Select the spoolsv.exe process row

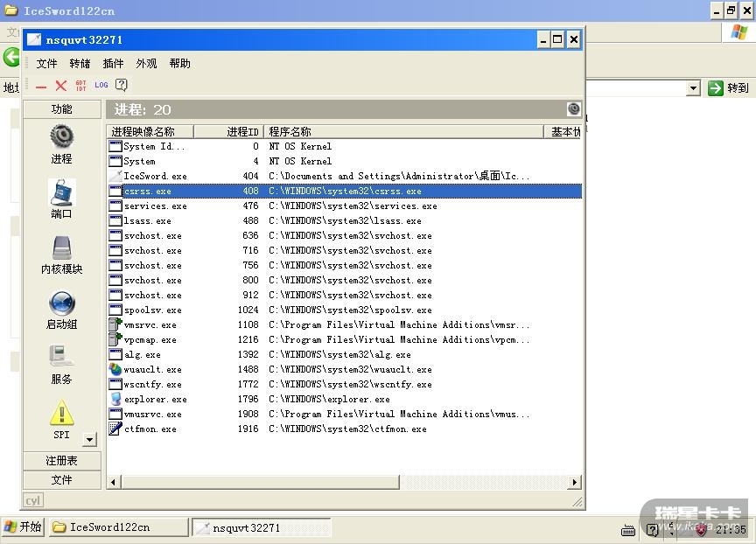[x=344, y=310]
